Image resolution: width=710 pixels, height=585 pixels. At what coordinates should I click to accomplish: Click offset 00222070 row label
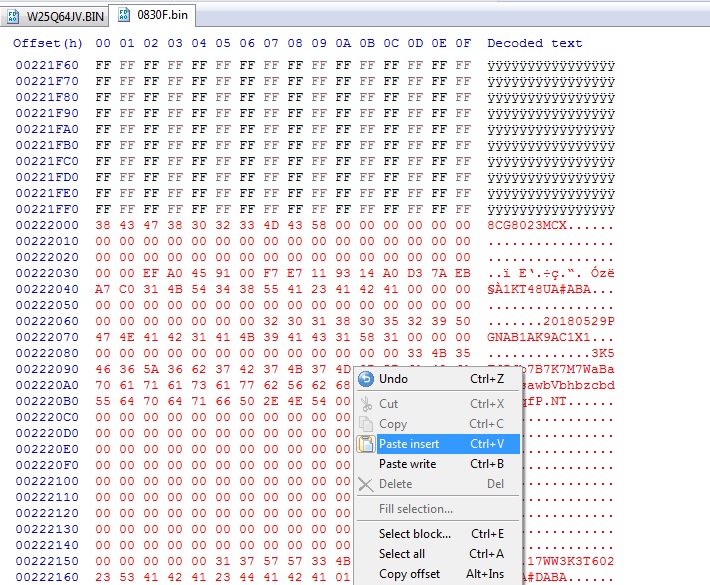point(47,337)
